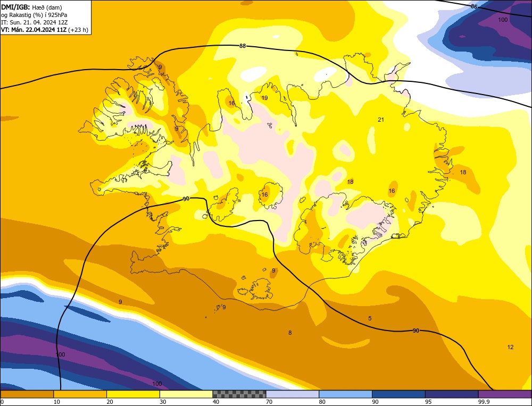Click the 'og Rakastig (%) í 925hPa' line
532x406 pixels.
coord(34,15)
